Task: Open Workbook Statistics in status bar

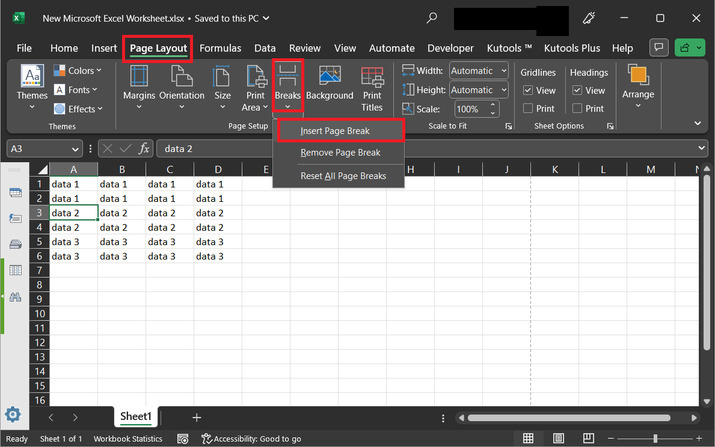Action: 128,439
